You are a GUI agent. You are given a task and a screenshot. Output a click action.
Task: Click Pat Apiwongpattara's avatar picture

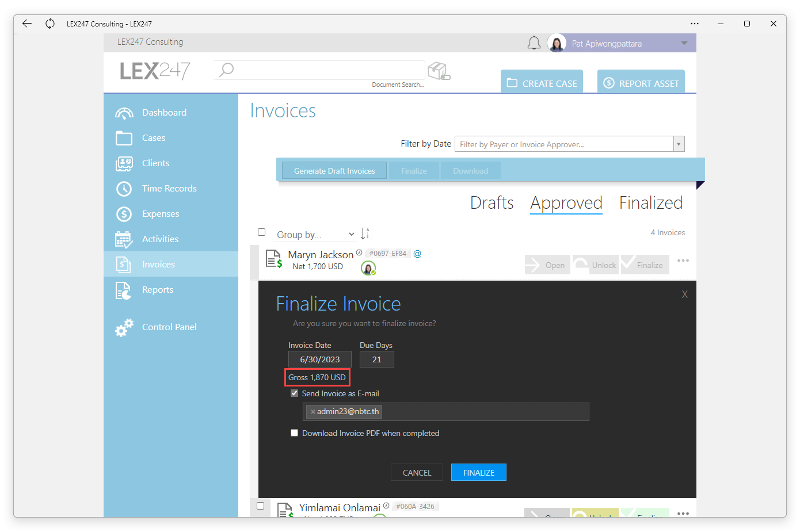pos(557,43)
